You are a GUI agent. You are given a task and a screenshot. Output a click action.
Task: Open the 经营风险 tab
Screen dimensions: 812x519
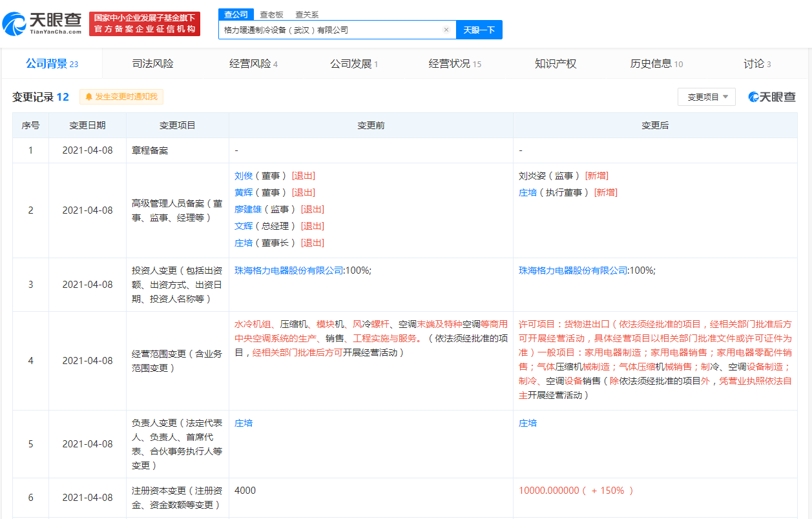[x=253, y=64]
